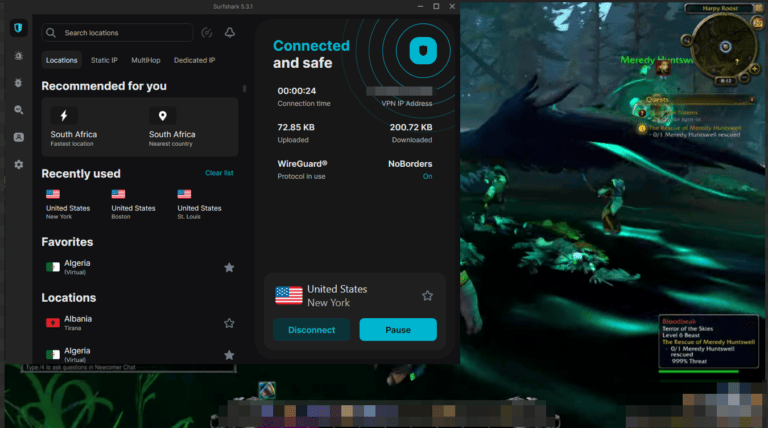Click the rotating IP icon beside search

206,33
